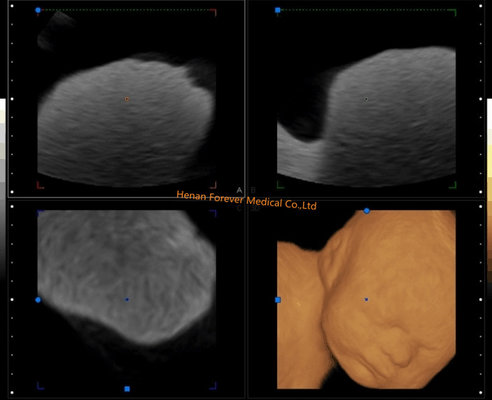Activate the plane B label

point(253,190)
